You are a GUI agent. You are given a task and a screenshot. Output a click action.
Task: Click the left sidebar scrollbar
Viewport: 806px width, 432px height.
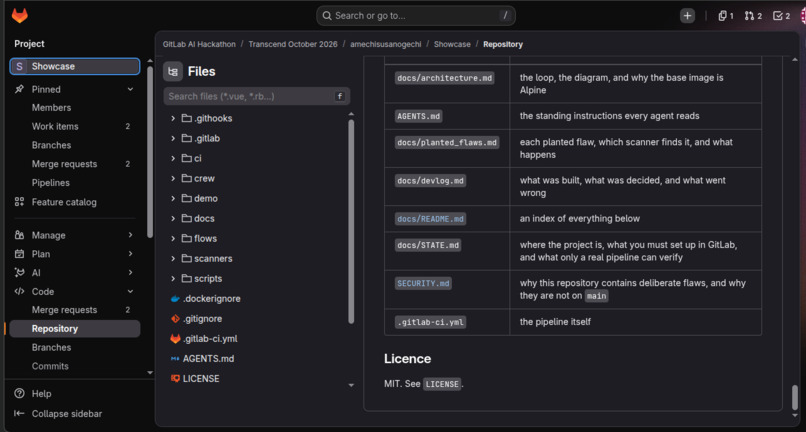click(150, 152)
